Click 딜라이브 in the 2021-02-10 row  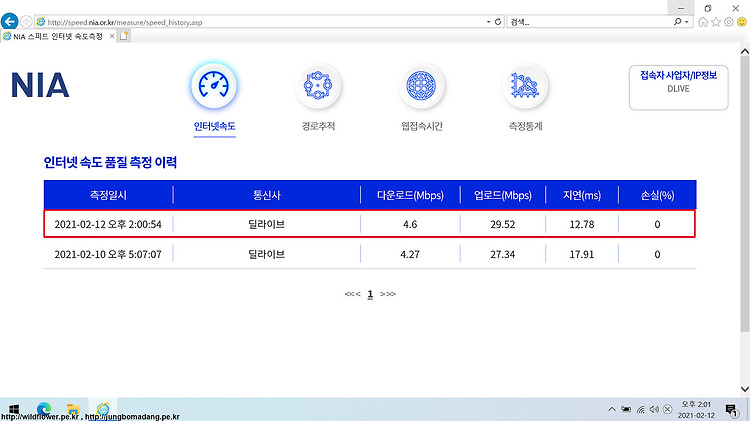coord(266,255)
